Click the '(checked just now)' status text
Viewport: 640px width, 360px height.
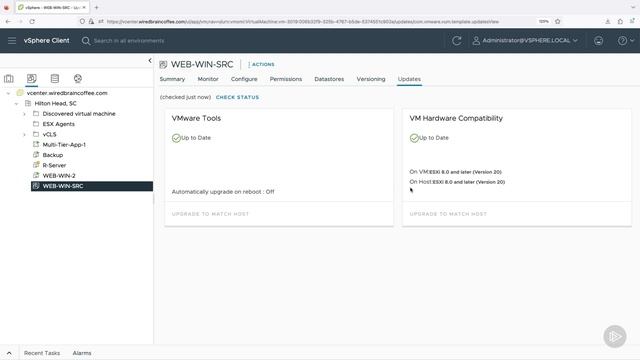(185, 97)
